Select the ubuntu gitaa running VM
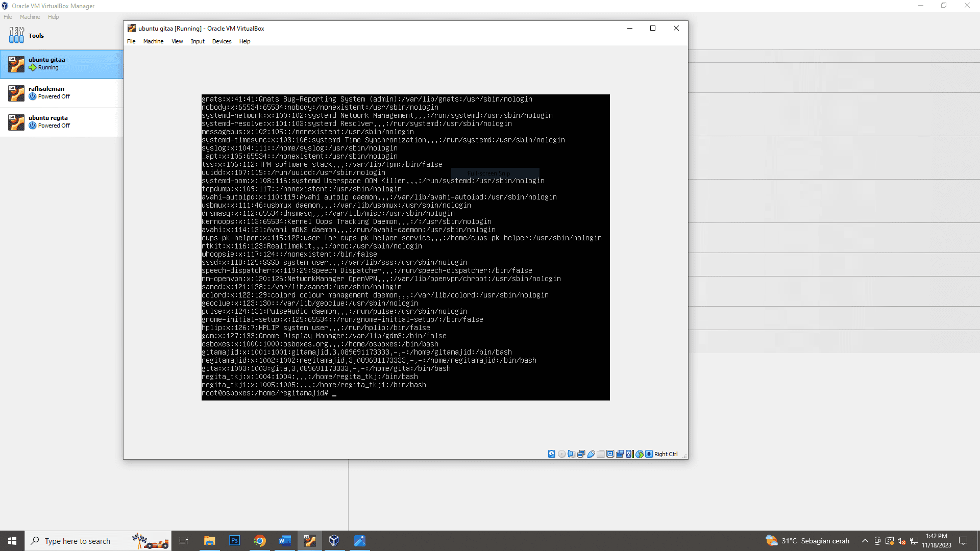Viewport: 980px width, 551px height. click(x=61, y=64)
